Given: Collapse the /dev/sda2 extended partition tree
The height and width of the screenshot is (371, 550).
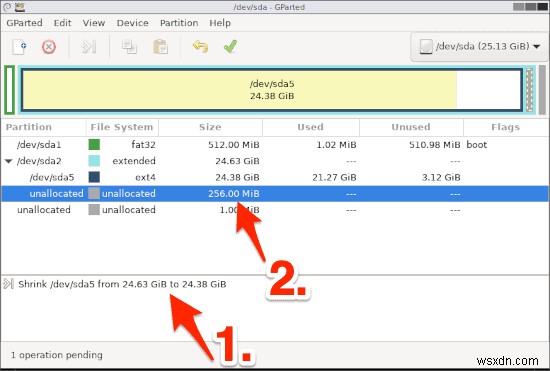Looking at the screenshot, I should pyautogui.click(x=8, y=161).
